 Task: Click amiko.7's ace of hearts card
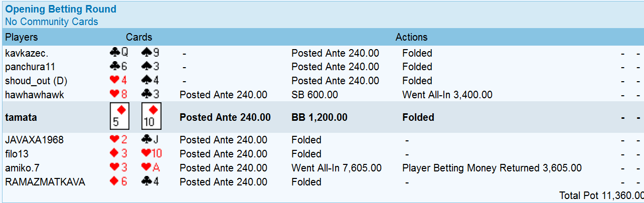tap(152, 168)
